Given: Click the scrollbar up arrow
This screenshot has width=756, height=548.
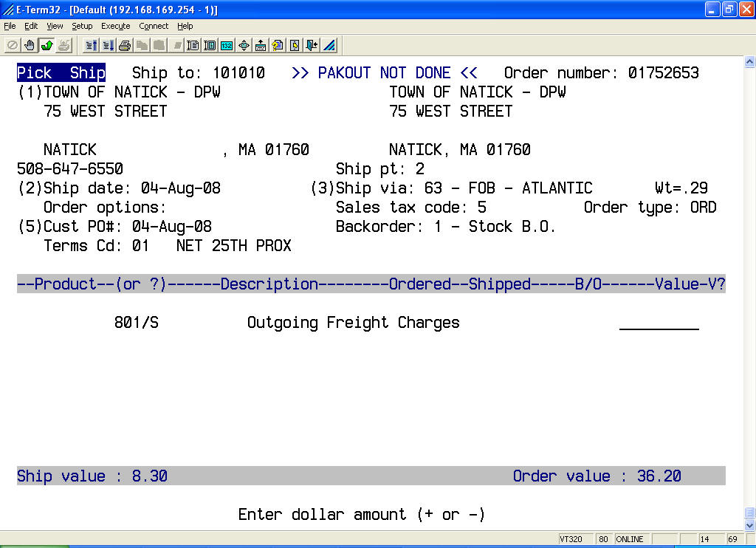Looking at the screenshot, I should coord(750,62).
